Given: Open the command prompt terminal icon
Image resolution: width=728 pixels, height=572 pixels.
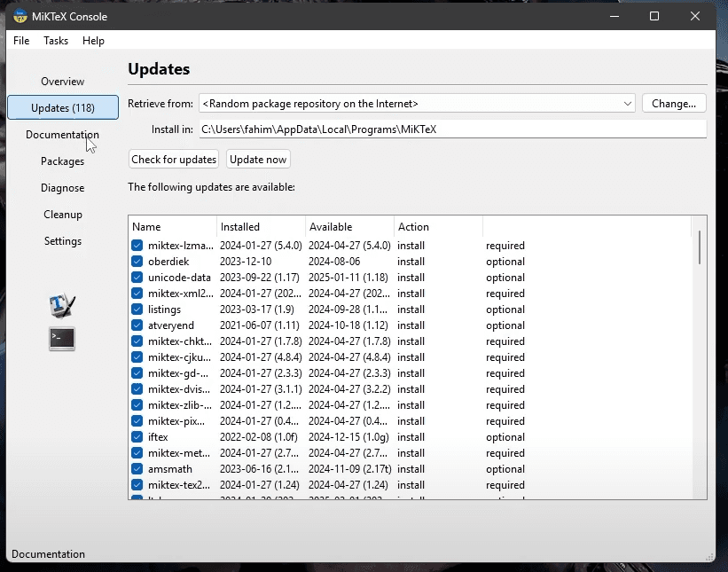Looking at the screenshot, I should click(x=62, y=339).
